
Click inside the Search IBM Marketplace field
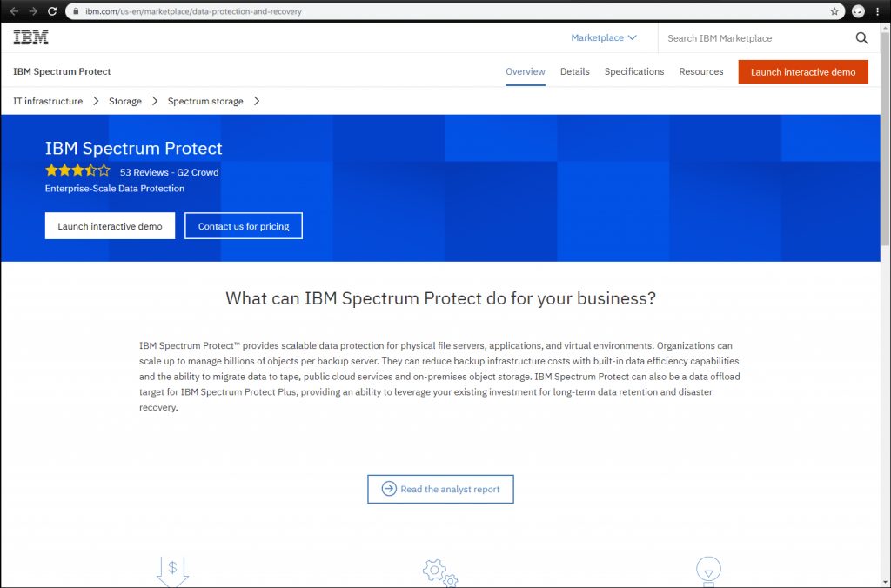740,38
